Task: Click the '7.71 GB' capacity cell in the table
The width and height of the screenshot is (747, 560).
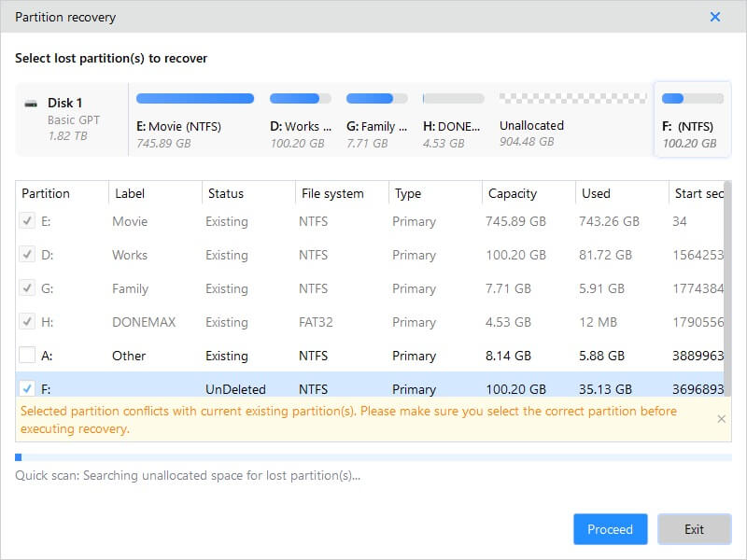Action: [508, 288]
